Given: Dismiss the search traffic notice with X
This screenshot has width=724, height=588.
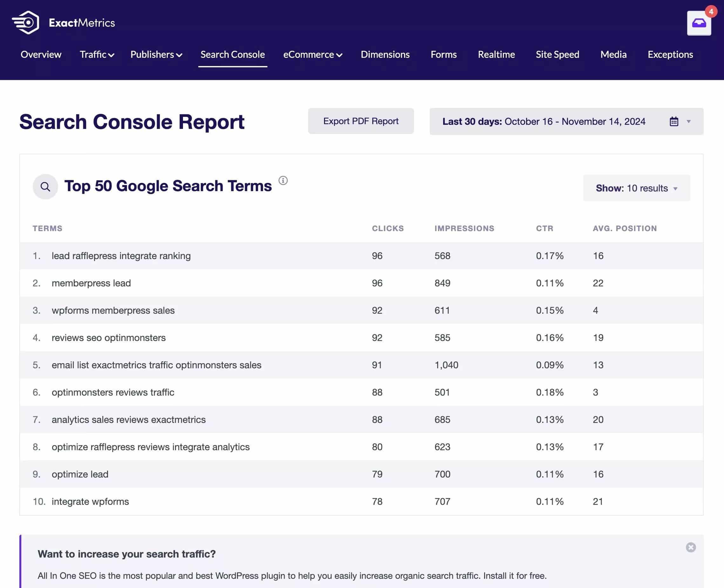Looking at the screenshot, I should (691, 547).
